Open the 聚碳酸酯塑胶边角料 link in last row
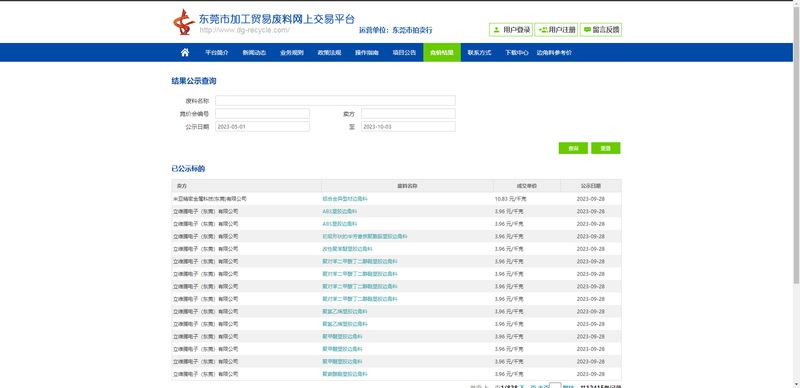The height and width of the screenshot is (388, 800). coord(345,374)
